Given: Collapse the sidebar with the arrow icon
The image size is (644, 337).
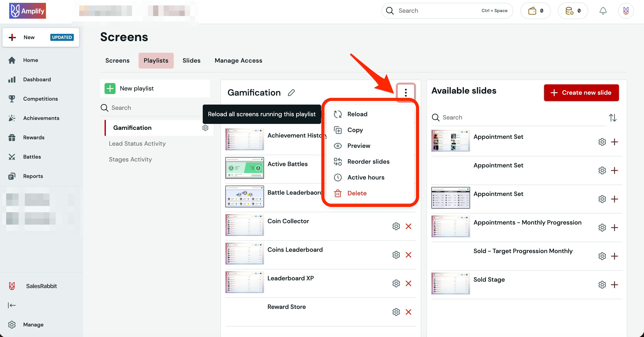Looking at the screenshot, I should (12, 305).
